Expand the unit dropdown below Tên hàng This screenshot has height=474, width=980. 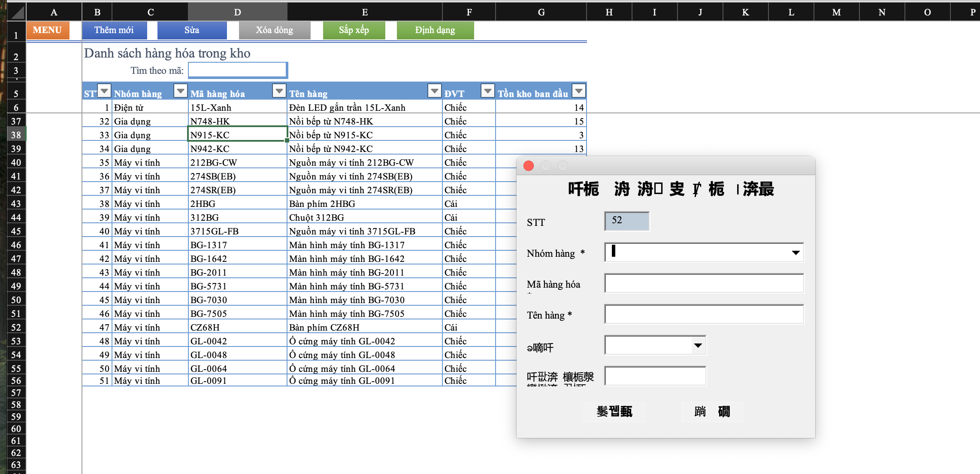pos(698,346)
